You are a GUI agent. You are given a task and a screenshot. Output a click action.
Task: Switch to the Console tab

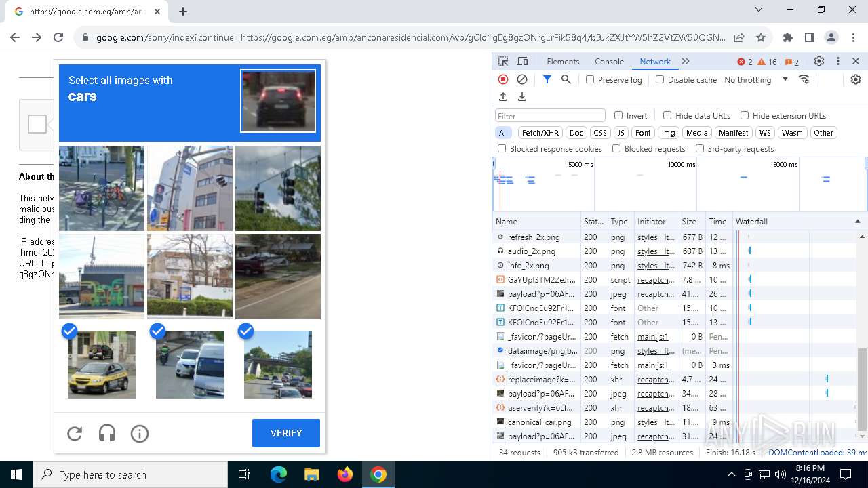pos(609,61)
